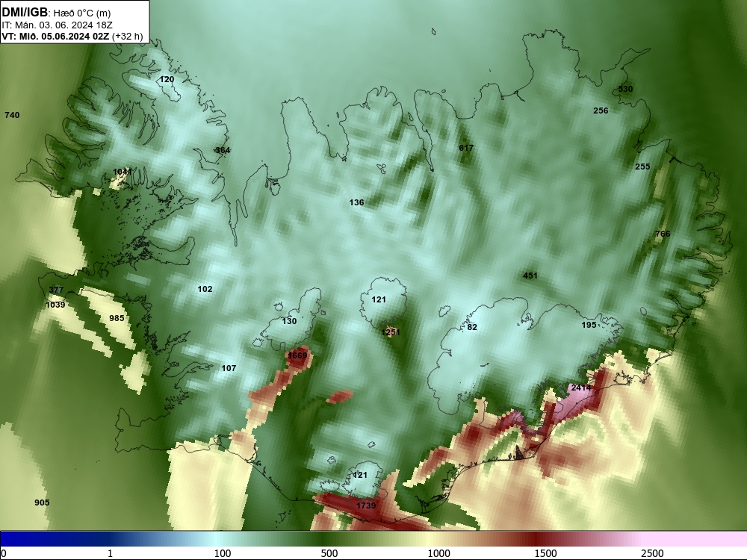Select the 530 value label
This screenshot has width=747, height=560.
625,89
